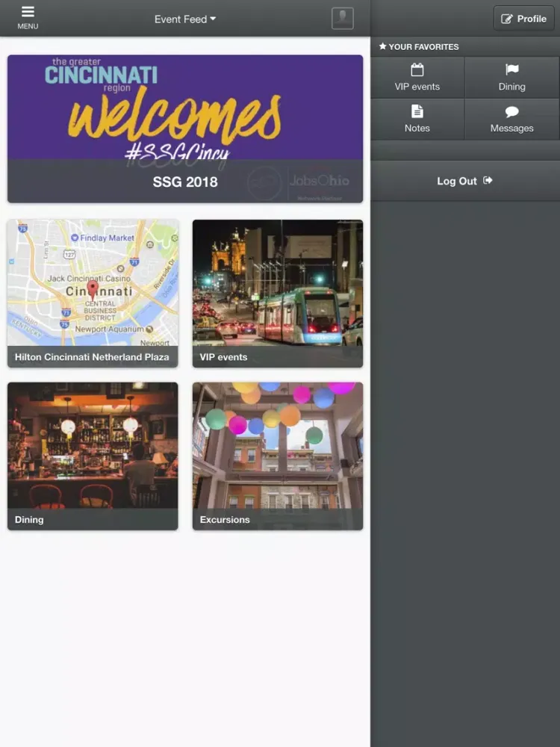Viewport: 560px width, 747px height.
Task: Open the VIP events streetcar card
Action: pyautogui.click(x=278, y=294)
